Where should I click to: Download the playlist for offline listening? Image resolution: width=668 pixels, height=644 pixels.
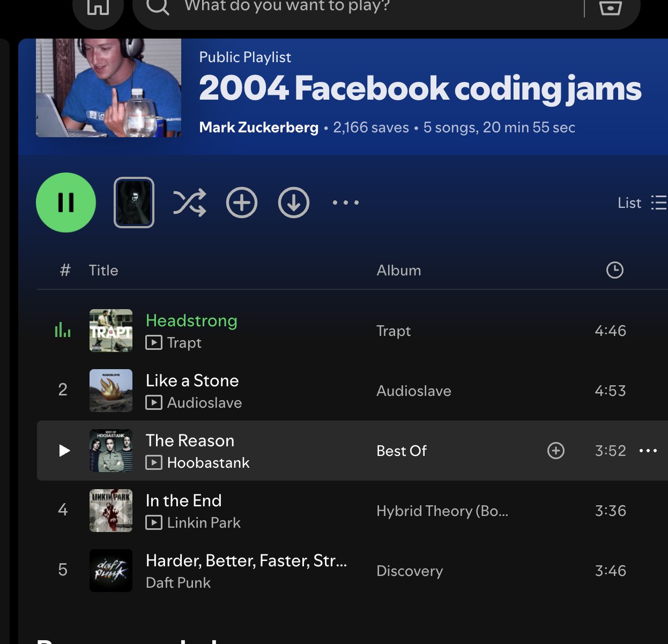294,203
